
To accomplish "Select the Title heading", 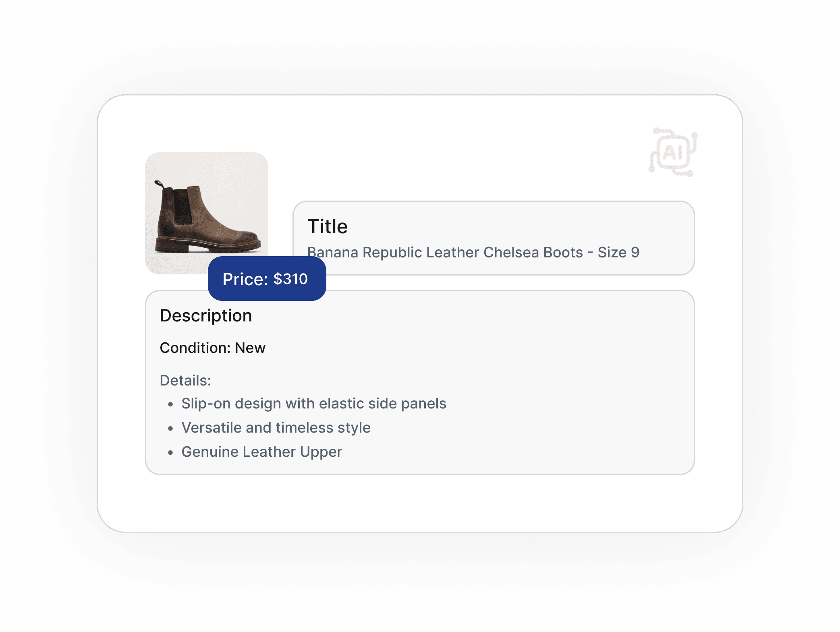I will click(x=328, y=226).
